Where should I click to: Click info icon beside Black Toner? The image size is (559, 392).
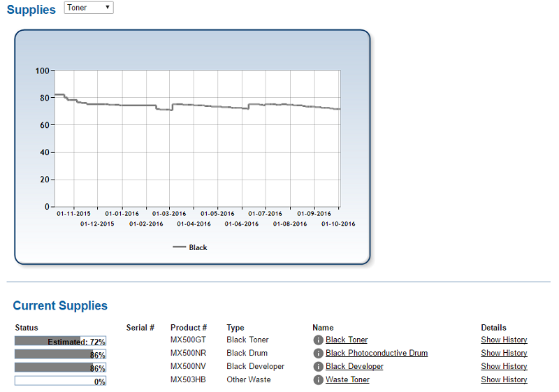tap(318, 340)
